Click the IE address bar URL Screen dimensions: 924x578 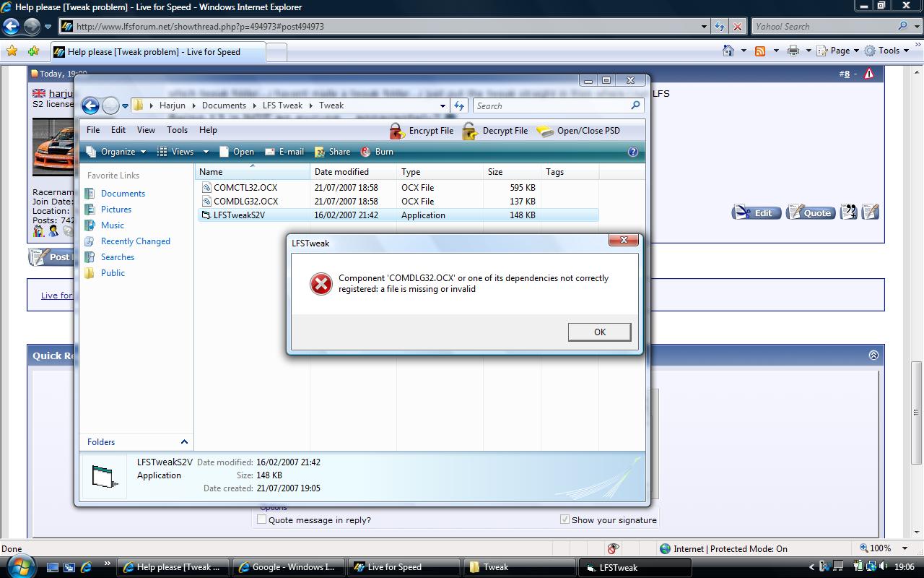200,27
